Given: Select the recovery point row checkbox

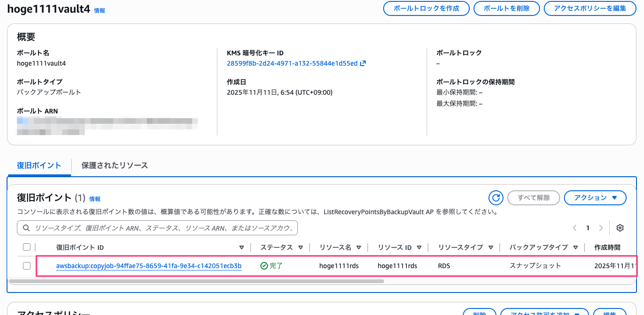Looking at the screenshot, I should coord(27,265).
